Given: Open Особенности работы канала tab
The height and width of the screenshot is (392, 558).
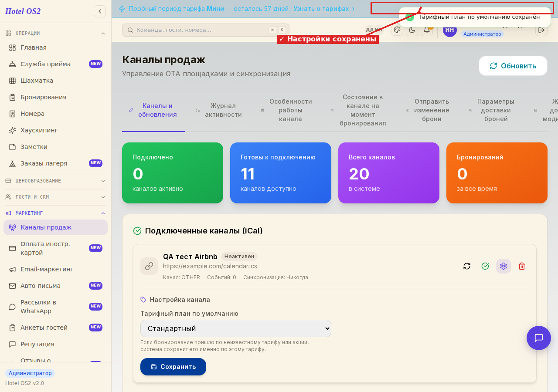Looking at the screenshot, I should 286,110.
